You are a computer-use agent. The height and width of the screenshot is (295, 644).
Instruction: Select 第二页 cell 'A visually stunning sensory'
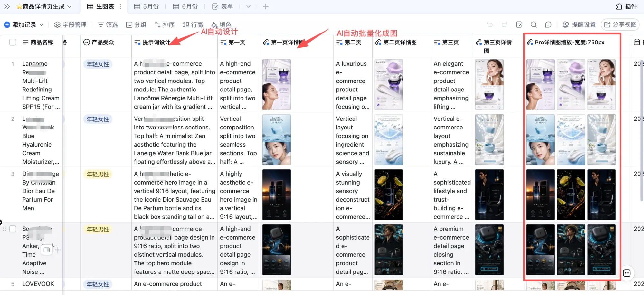pyautogui.click(x=353, y=195)
